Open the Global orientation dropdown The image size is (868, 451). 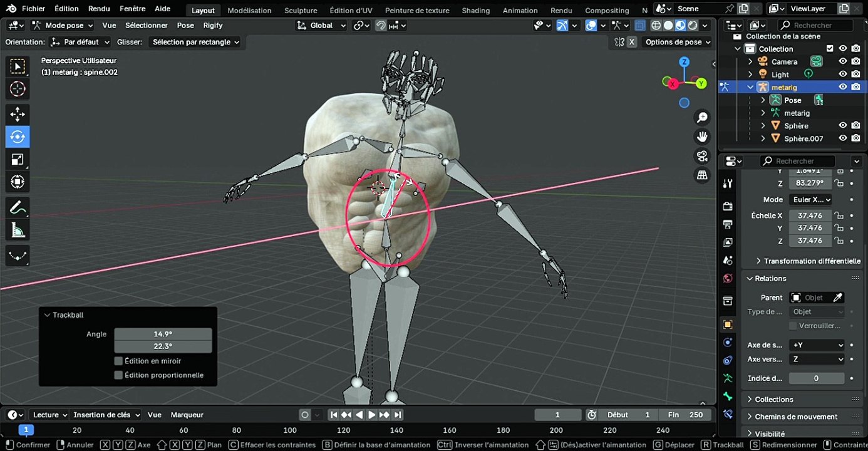321,26
